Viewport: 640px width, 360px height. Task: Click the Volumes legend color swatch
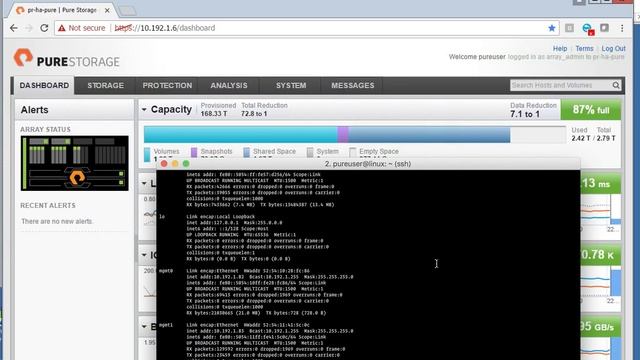point(147,154)
